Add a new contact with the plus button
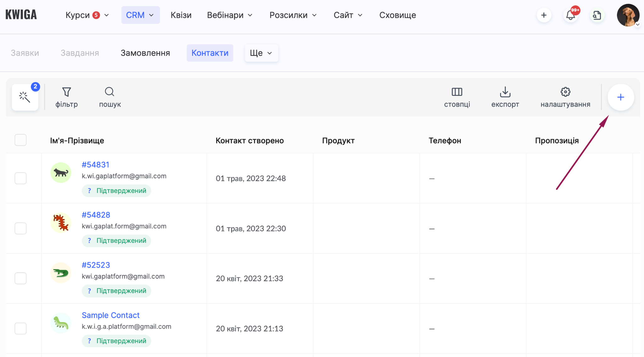The width and height of the screenshot is (644, 357). click(x=621, y=97)
